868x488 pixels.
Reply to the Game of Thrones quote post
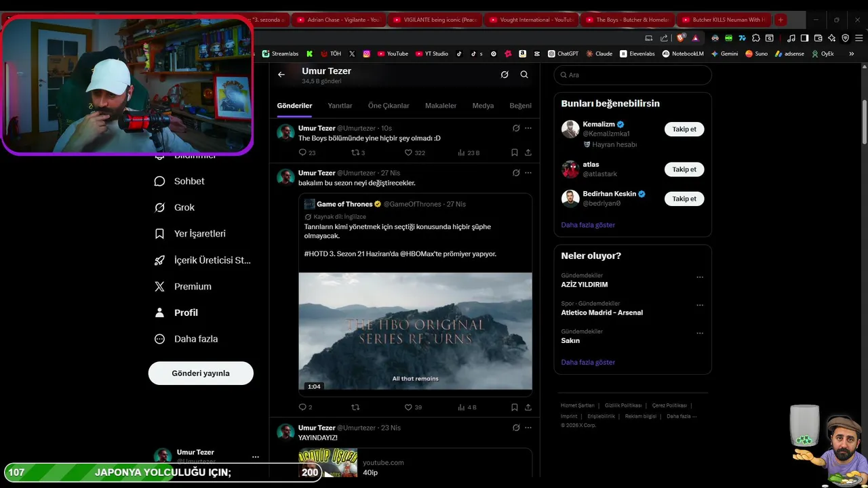tap(306, 407)
